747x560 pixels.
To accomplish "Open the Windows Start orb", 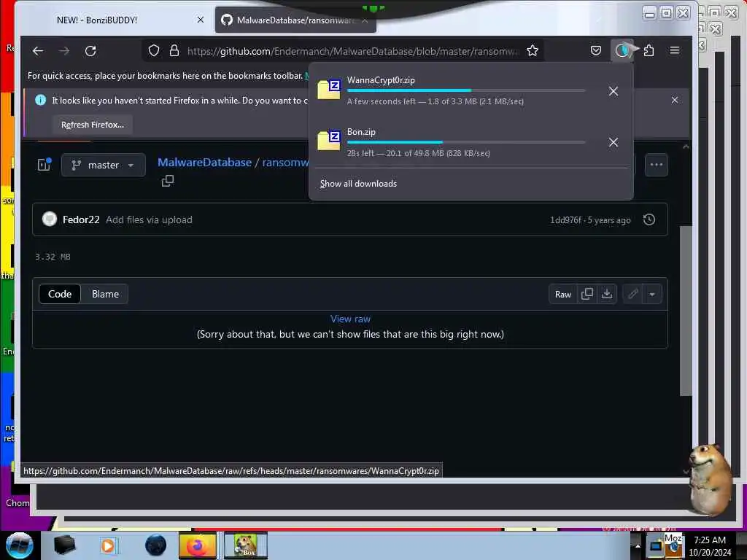I will tap(19, 545).
